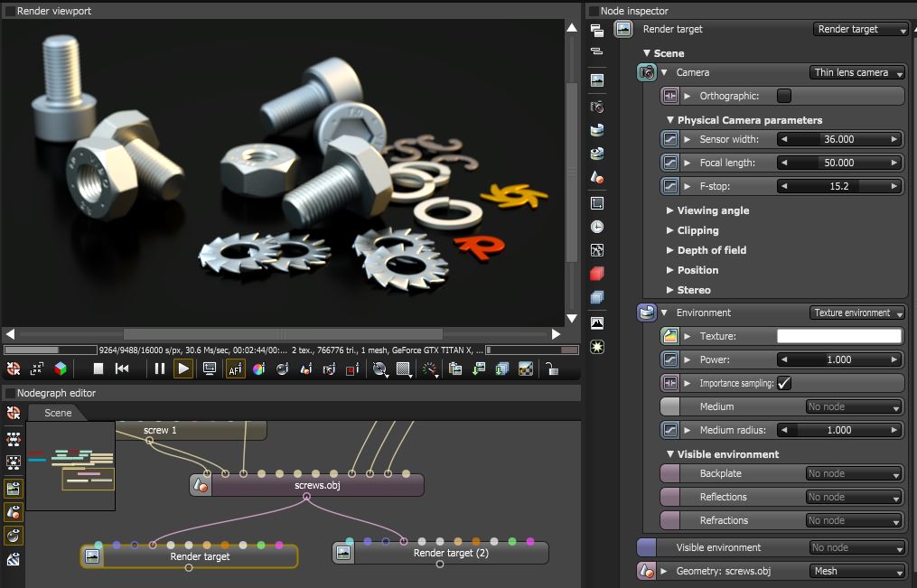Viewport: 917px width, 588px height.
Task: Toggle the Orthographic camera checkbox
Action: pyautogui.click(x=782, y=96)
